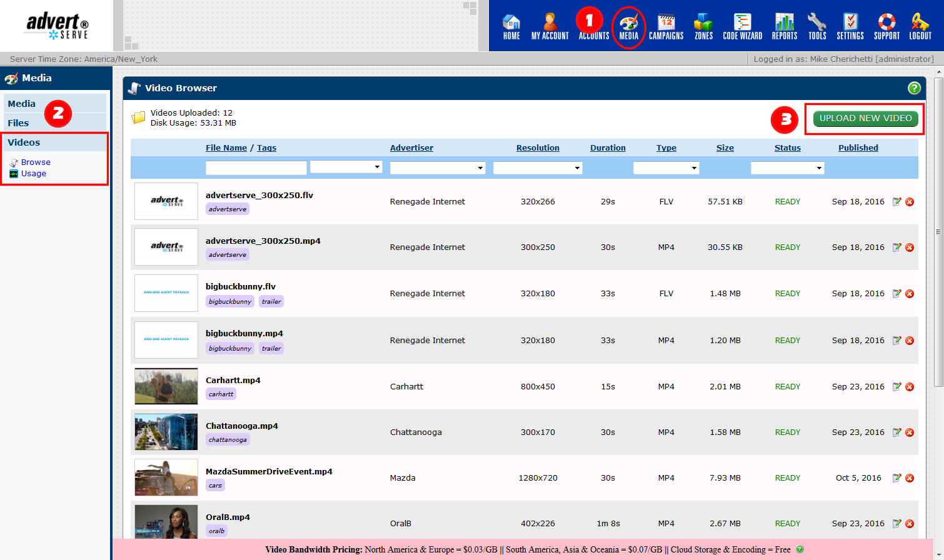
Task: Click Upload New Video button
Action: pyautogui.click(x=866, y=118)
